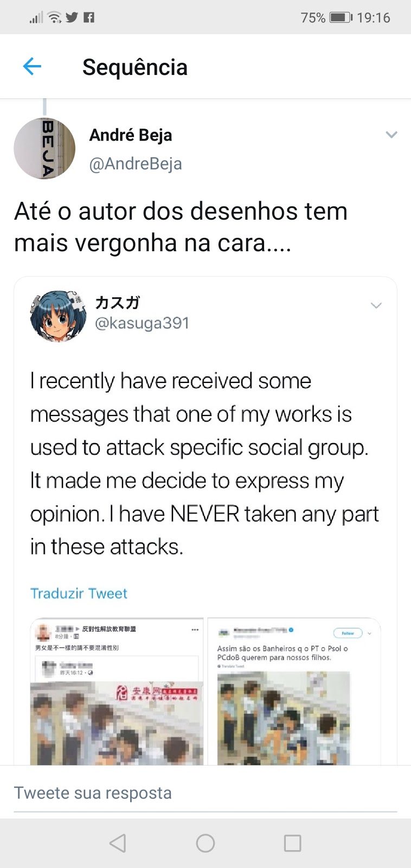
Task: Tap the battery indicator in status bar
Action: coord(341,17)
